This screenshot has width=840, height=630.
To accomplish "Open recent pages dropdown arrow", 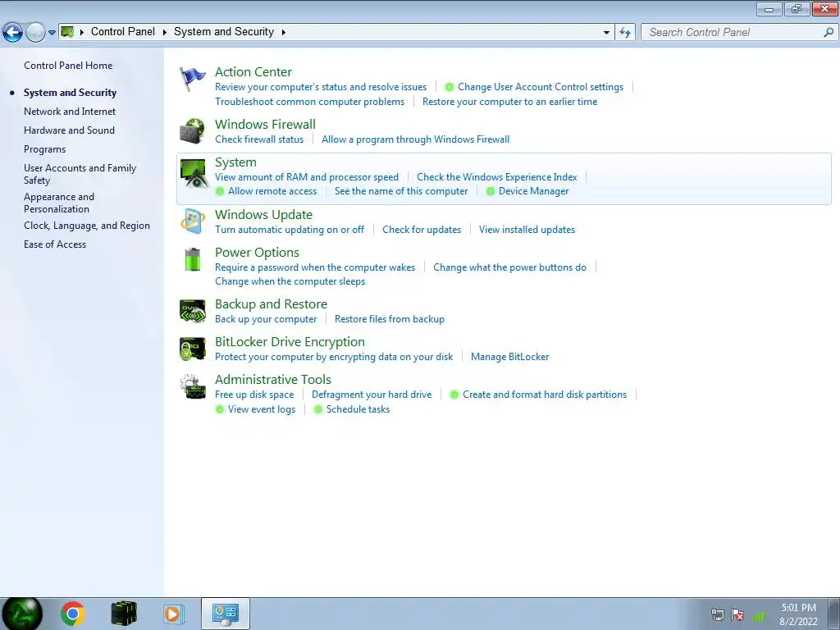I will click(x=52, y=32).
